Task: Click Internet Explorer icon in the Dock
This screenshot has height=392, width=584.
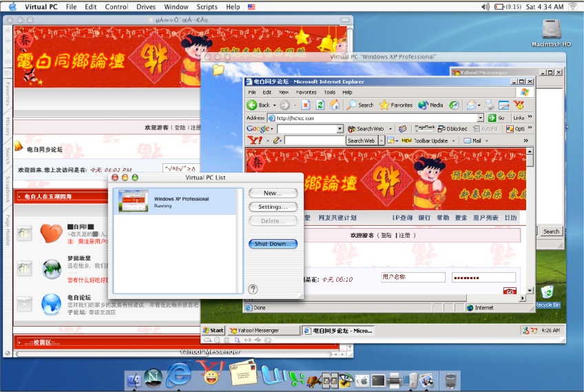Action: (x=178, y=375)
